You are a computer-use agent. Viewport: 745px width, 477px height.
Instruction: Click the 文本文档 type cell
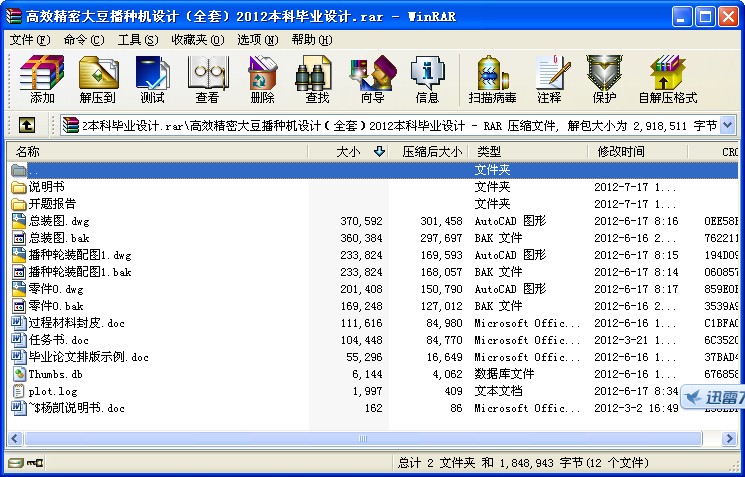click(x=498, y=391)
